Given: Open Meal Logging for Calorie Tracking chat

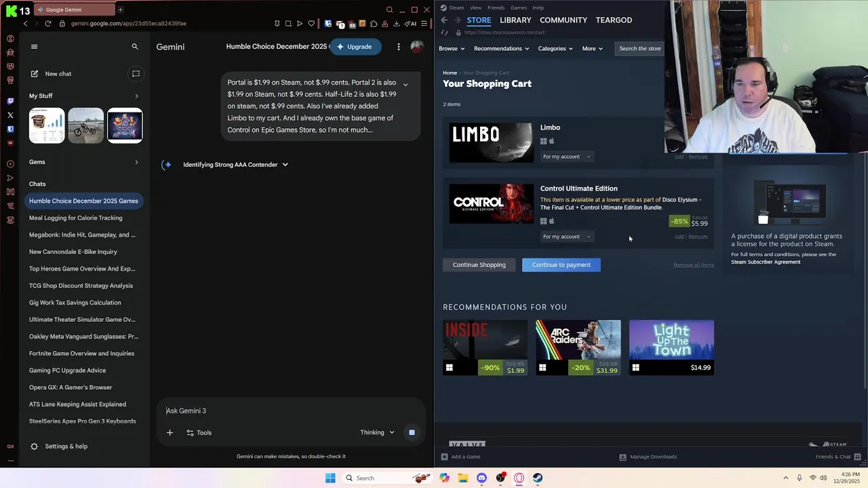Looking at the screenshot, I should [76, 218].
